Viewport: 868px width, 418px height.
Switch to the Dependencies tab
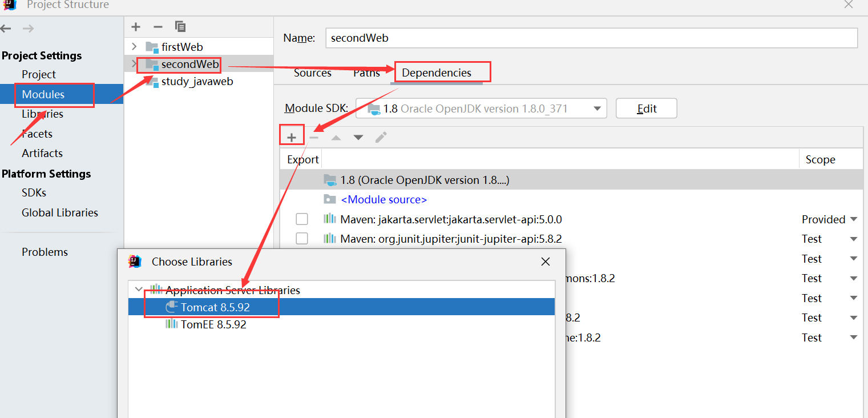click(437, 73)
